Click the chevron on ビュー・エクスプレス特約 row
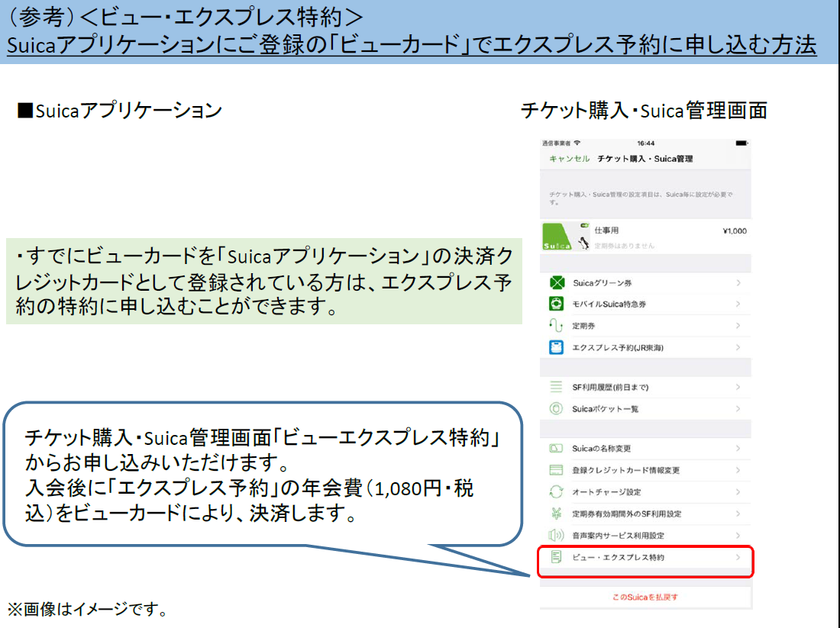840x628 pixels. 738,557
